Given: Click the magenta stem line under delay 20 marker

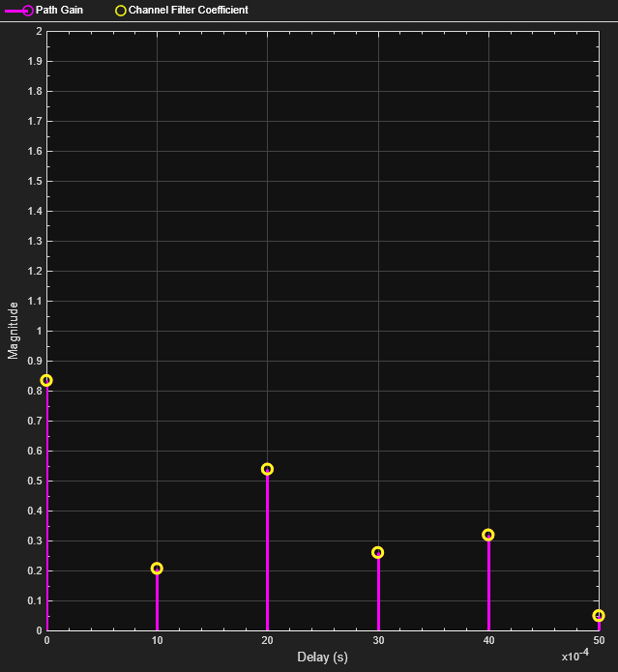Looking at the screenshot, I should coord(267,551).
